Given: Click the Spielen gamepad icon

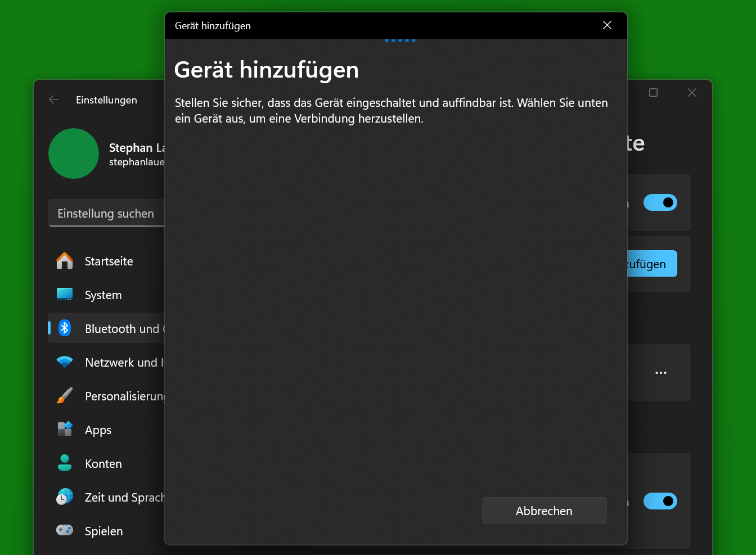Looking at the screenshot, I should coord(65,530).
